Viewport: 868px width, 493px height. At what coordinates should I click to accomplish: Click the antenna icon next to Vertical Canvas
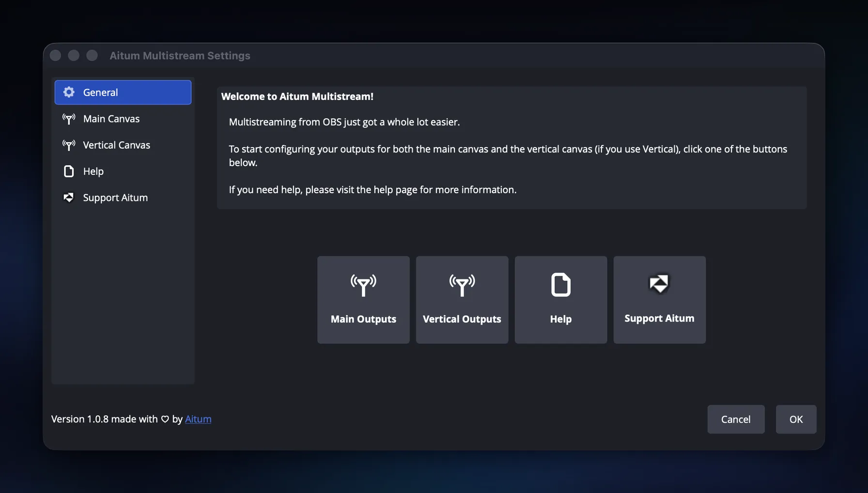pyautogui.click(x=69, y=145)
